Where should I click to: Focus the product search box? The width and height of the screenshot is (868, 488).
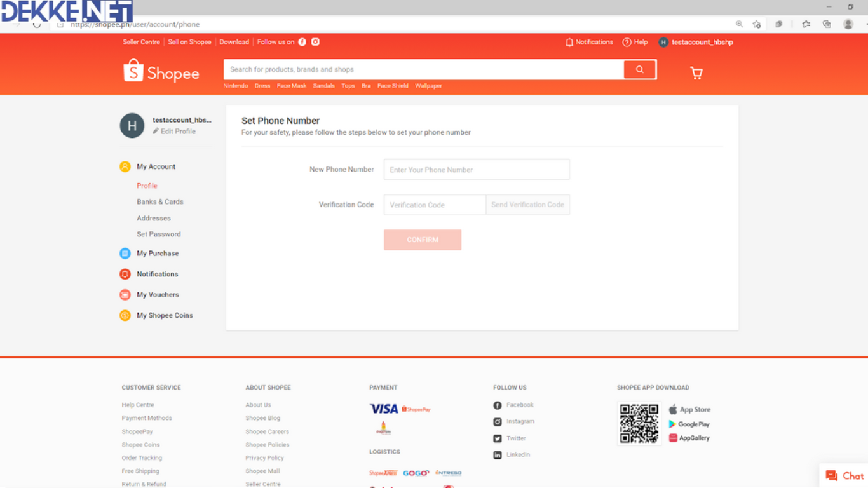pos(424,70)
